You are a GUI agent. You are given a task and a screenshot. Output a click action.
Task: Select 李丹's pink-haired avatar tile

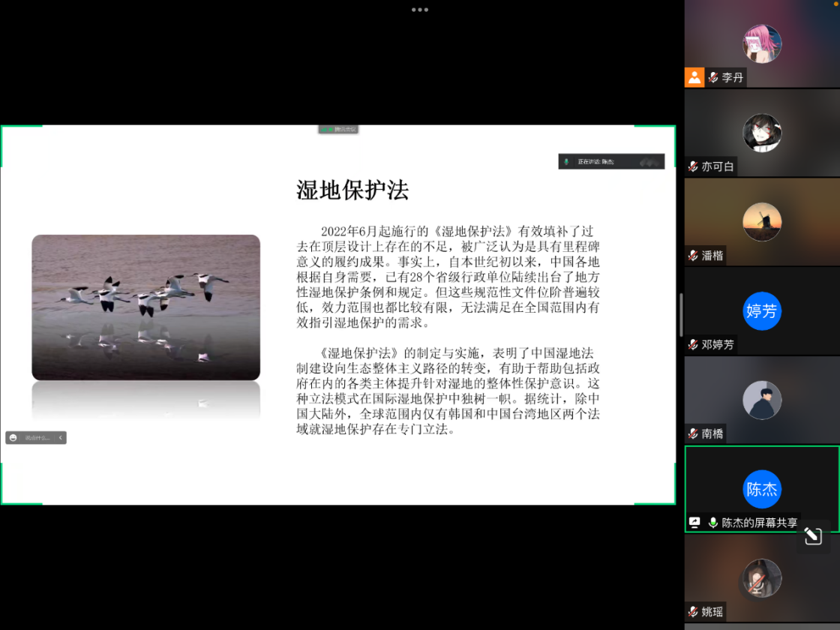point(762,43)
